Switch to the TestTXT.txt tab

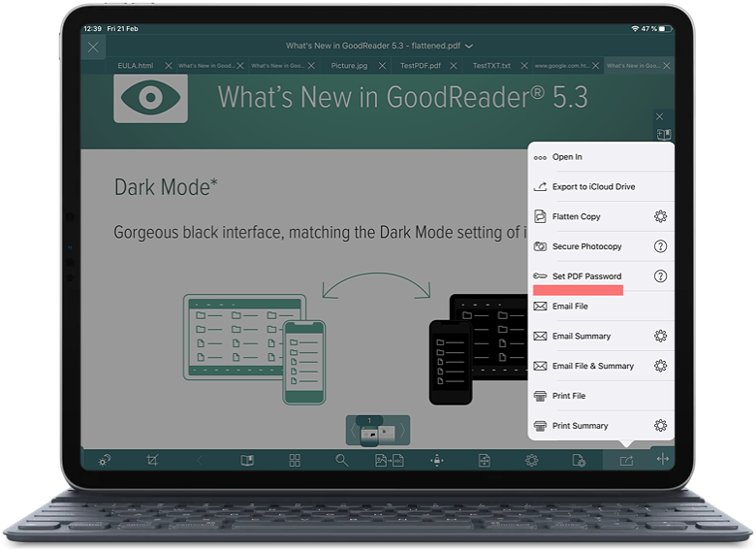coord(491,66)
